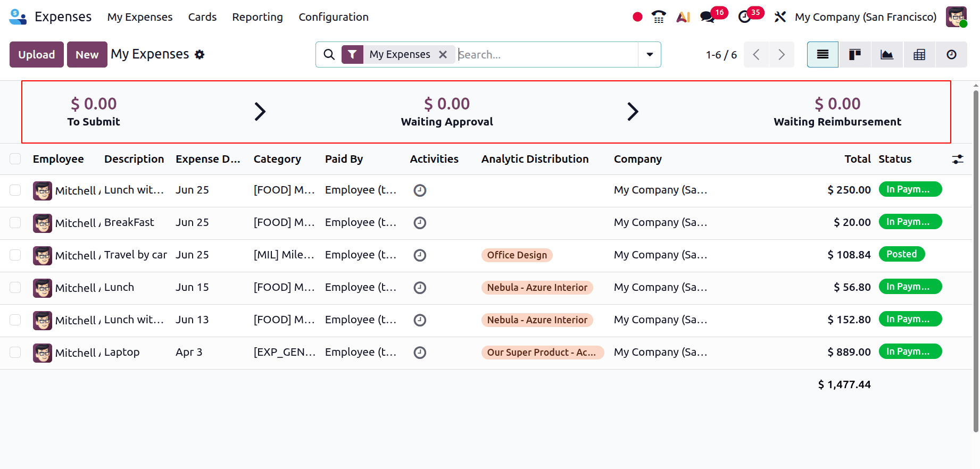Select the Laptop expense checkbox
This screenshot has width=980, height=469.
15,353
